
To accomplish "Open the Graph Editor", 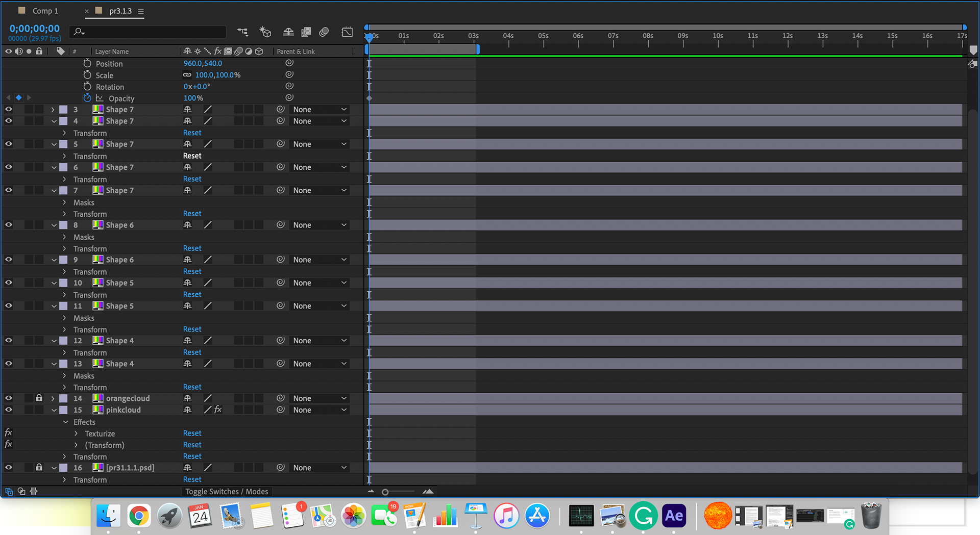I will pyautogui.click(x=347, y=32).
